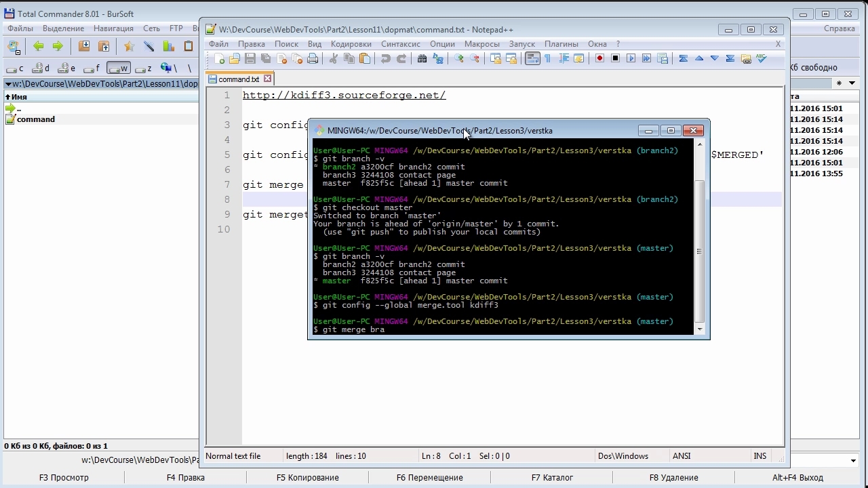The height and width of the screenshot is (488, 868).
Task: Select drive c in Total Commander
Action: [15, 68]
